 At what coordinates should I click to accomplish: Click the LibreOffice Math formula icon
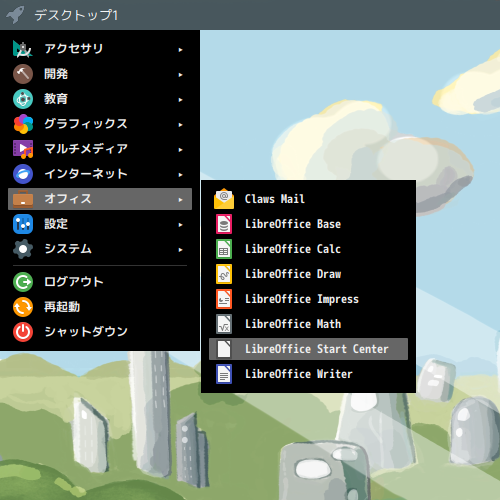[x=224, y=324]
